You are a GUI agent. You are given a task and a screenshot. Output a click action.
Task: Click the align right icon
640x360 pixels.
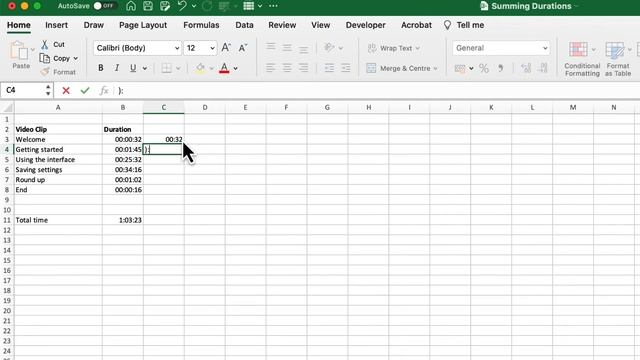(303, 68)
